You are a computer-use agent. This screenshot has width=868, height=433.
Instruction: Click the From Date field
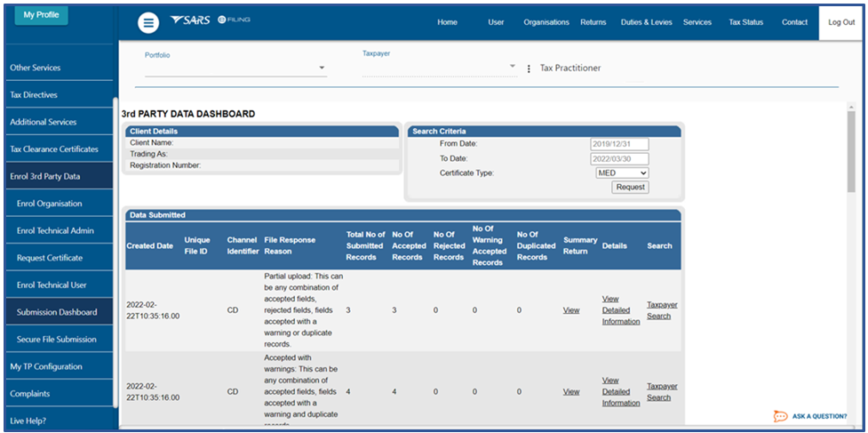click(619, 144)
